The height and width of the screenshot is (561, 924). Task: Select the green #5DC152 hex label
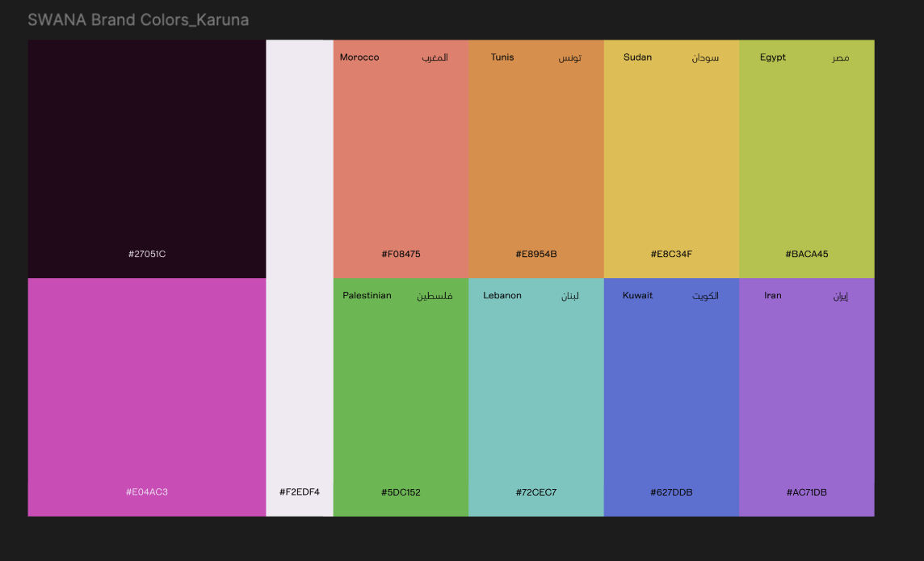401,492
